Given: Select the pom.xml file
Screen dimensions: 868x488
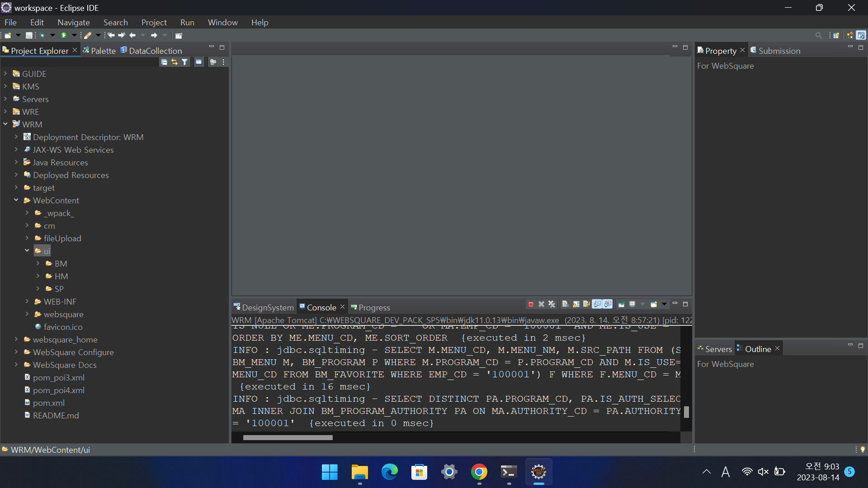Looking at the screenshot, I should point(48,403).
